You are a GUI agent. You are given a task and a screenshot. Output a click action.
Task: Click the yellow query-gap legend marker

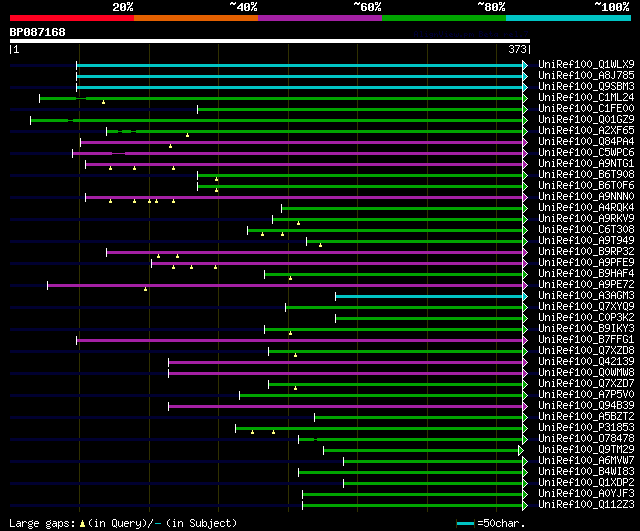pyautogui.click(x=82, y=523)
